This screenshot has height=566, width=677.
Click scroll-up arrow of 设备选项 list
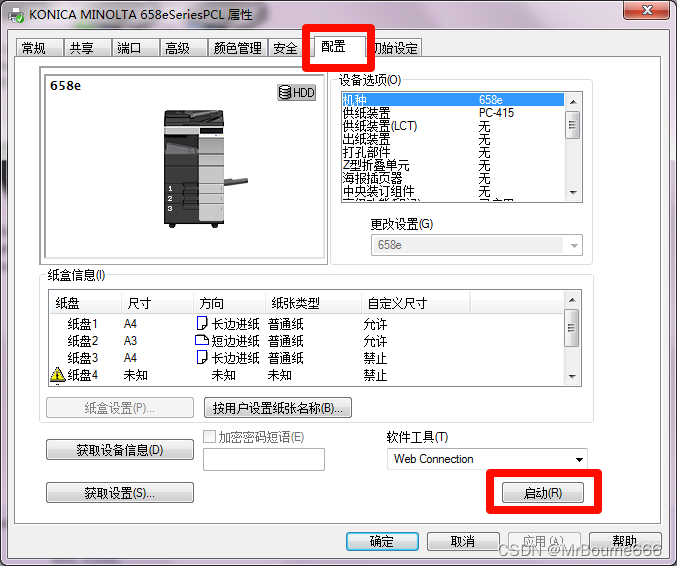[x=573, y=102]
